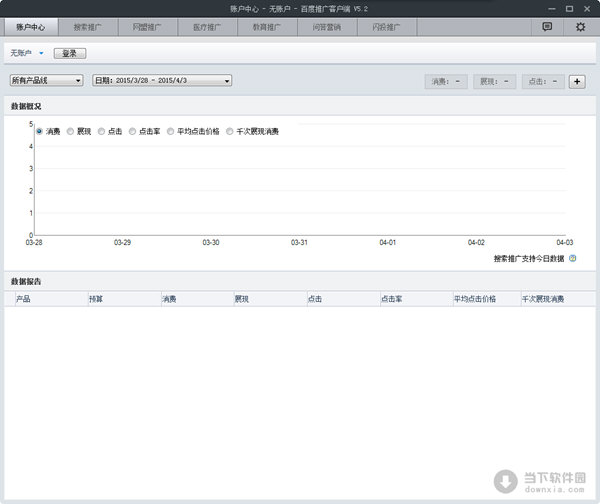
Task: Switch to the 搜索推广 tab
Action: [88, 27]
